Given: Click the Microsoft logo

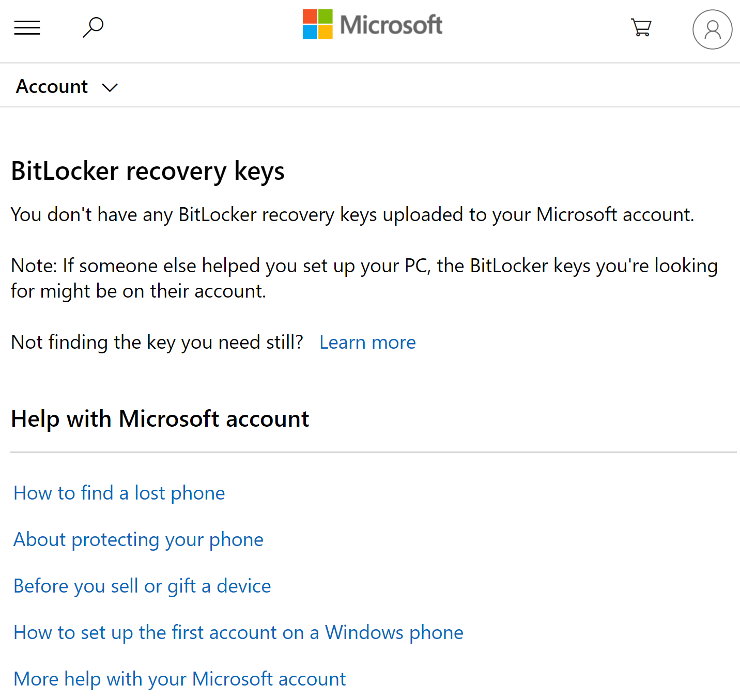Looking at the screenshot, I should [x=372, y=24].
